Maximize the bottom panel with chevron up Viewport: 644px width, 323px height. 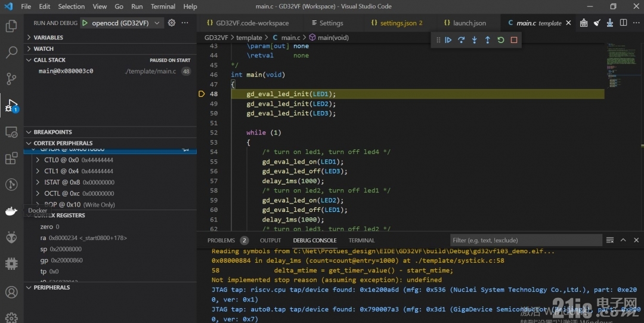(x=623, y=240)
